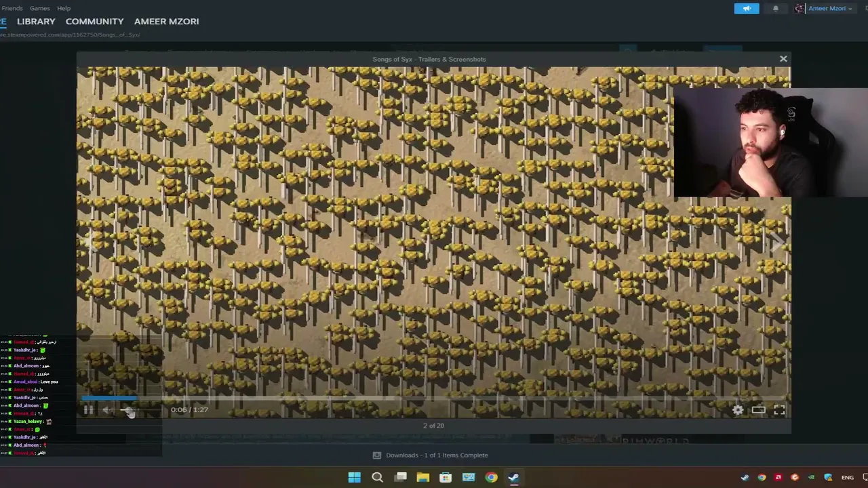Open the Windows Start menu
The width and height of the screenshot is (868, 488).
355,477
